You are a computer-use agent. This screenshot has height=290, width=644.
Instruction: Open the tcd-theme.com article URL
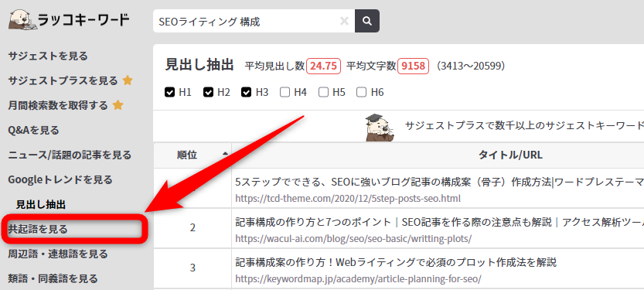pyautogui.click(x=348, y=199)
